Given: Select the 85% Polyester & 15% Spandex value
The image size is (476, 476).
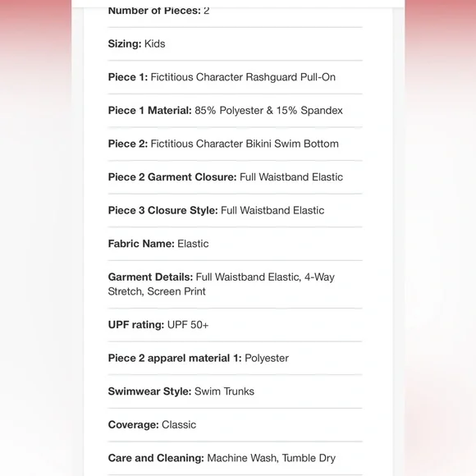Looking at the screenshot, I should (x=268, y=111).
